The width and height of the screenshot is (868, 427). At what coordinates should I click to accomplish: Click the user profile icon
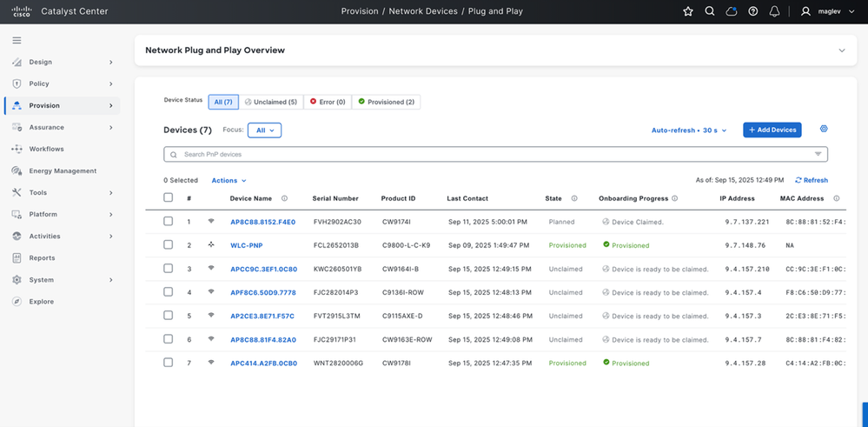(806, 11)
